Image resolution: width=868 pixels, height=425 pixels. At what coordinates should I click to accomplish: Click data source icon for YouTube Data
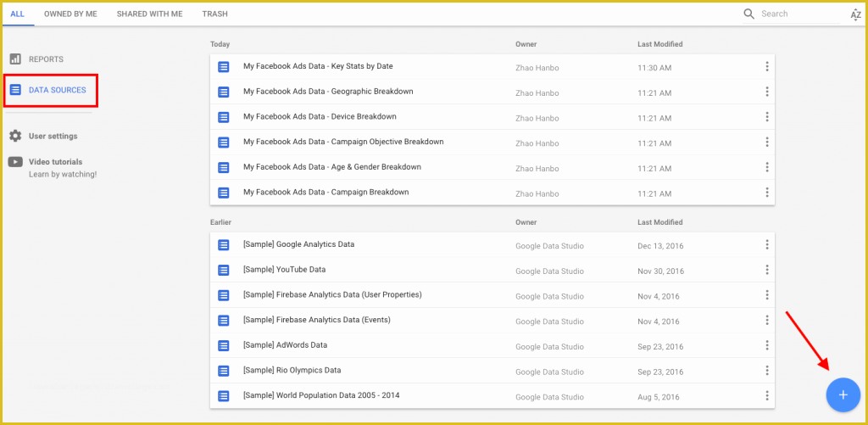pyautogui.click(x=224, y=270)
